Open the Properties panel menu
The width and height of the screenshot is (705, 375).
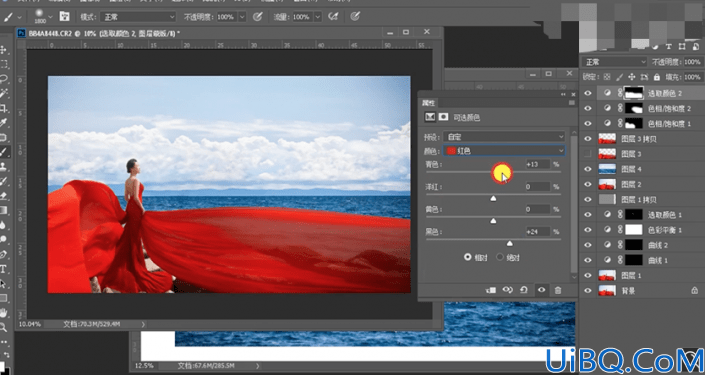click(x=572, y=103)
